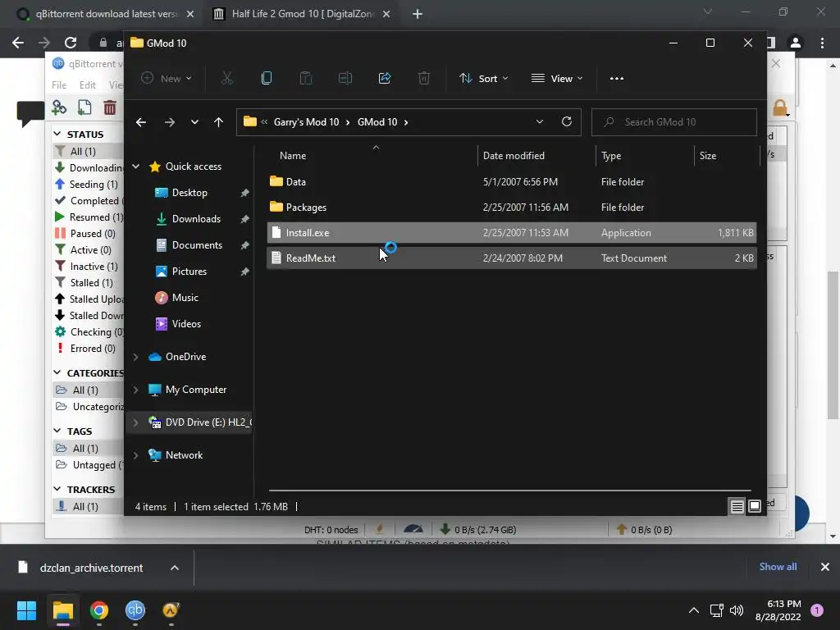Click the notification badge in system tray

817,610
